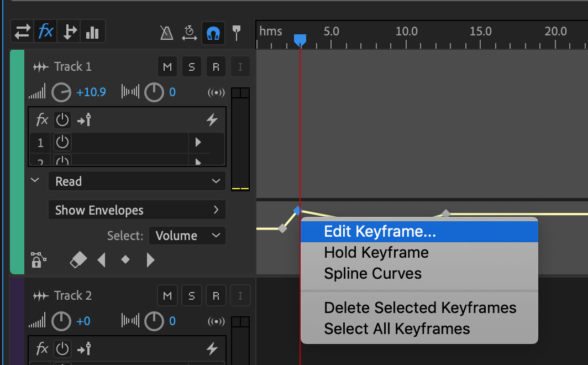Select the mixer metering icon in the toolbar
The height and width of the screenshot is (365, 588).
[92, 31]
